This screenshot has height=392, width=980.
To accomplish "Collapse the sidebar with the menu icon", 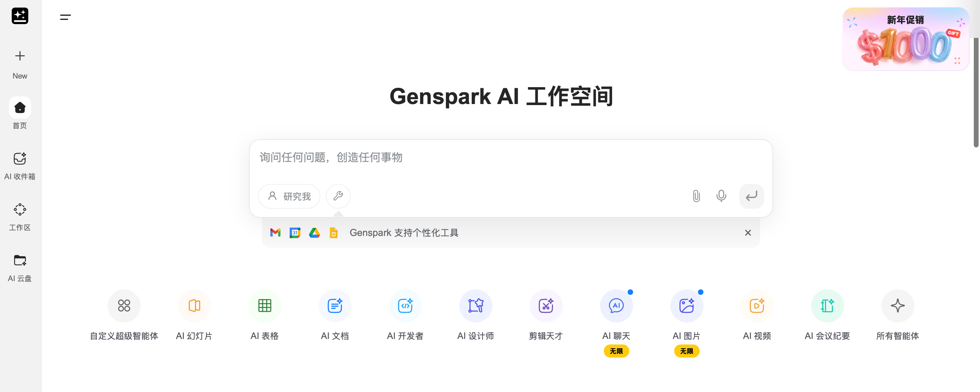I will tap(66, 17).
